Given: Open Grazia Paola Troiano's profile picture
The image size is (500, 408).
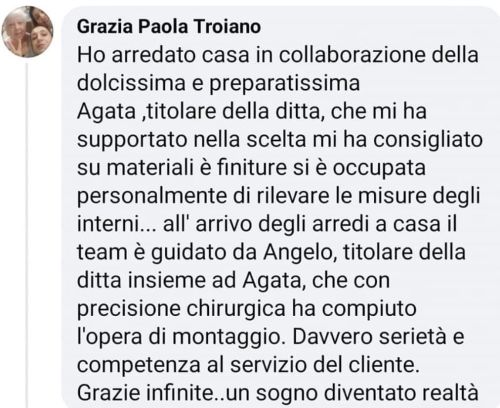Looking at the screenshot, I should click(x=27, y=32).
